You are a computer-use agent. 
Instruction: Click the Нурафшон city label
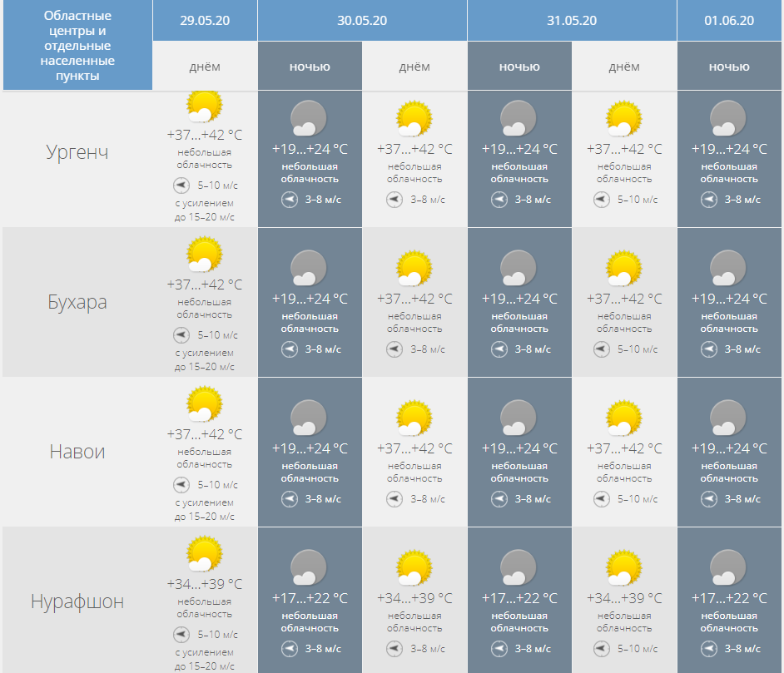click(x=77, y=601)
